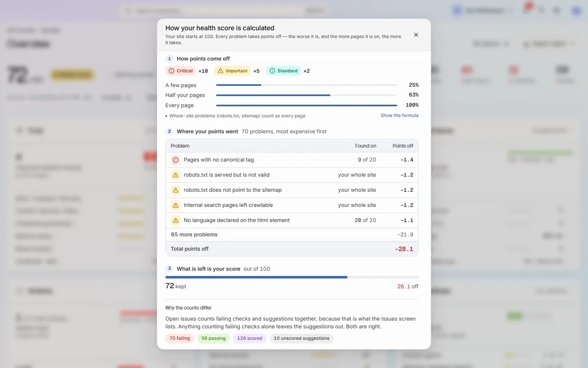Image resolution: width=588 pixels, height=368 pixels.
Task: Click the 'Problem' column header
Action: (x=180, y=146)
